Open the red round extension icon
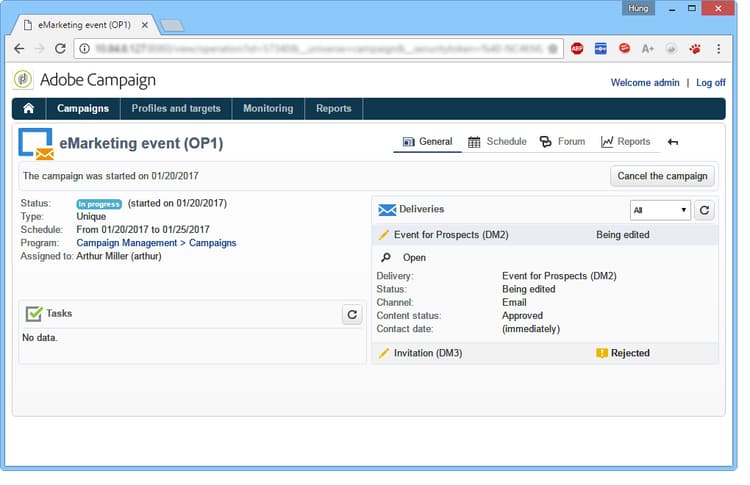Image resolution: width=750 pixels, height=485 pixels. (x=624, y=48)
